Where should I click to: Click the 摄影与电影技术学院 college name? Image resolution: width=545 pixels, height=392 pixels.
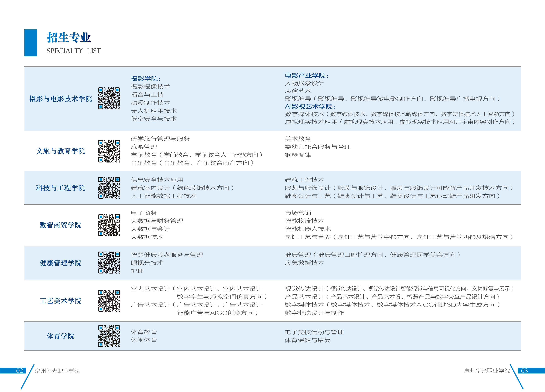[60, 99]
